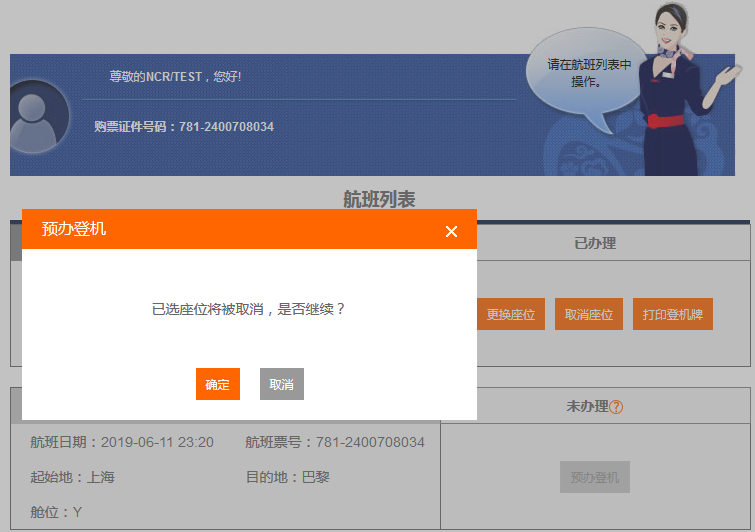Close the 预办登机 dialog with the X icon

point(451,231)
